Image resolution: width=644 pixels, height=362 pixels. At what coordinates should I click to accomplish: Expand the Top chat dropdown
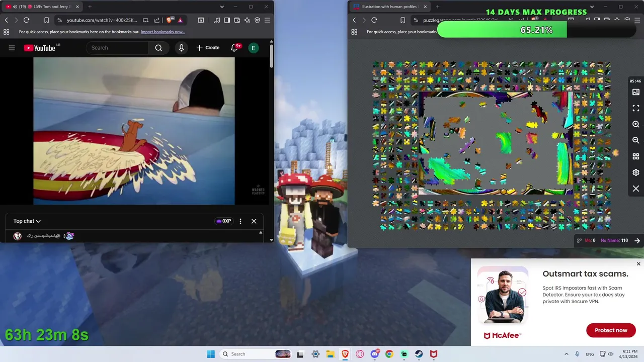coord(27,221)
